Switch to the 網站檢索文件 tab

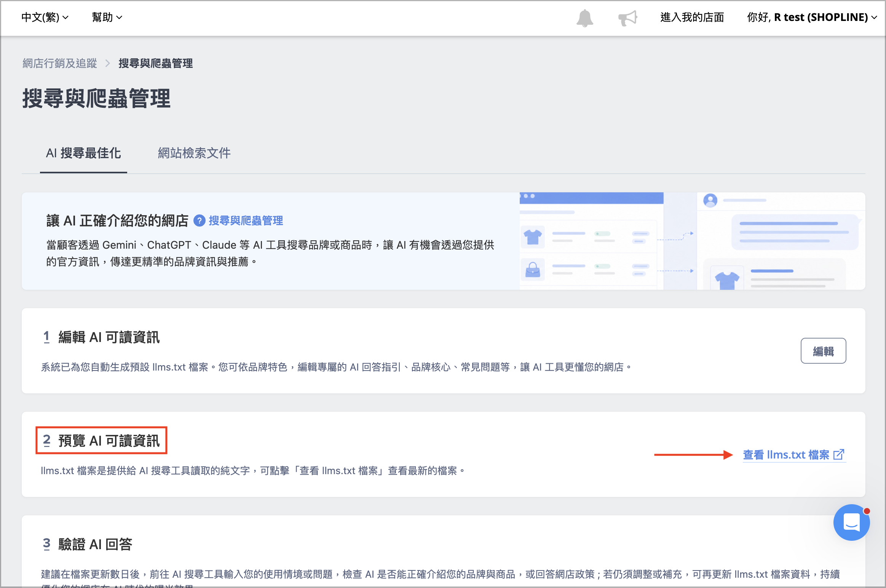(194, 153)
